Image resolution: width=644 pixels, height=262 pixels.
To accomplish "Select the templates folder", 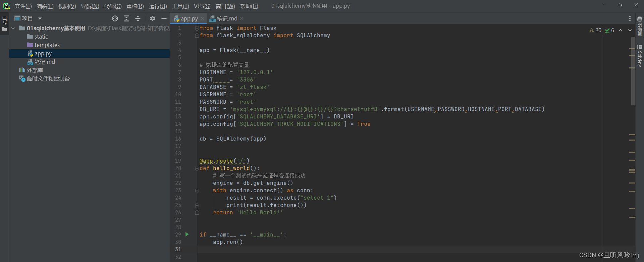I will 43,45.
